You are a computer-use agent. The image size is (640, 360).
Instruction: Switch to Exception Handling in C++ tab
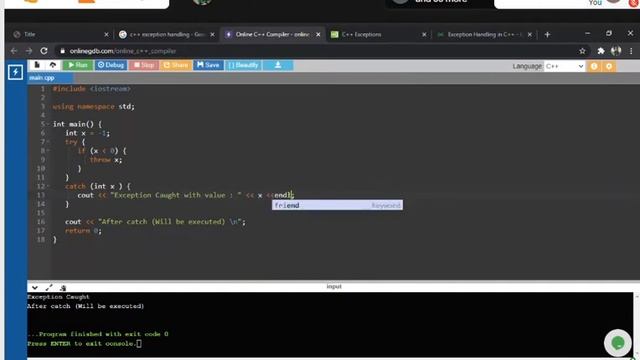[484, 35]
